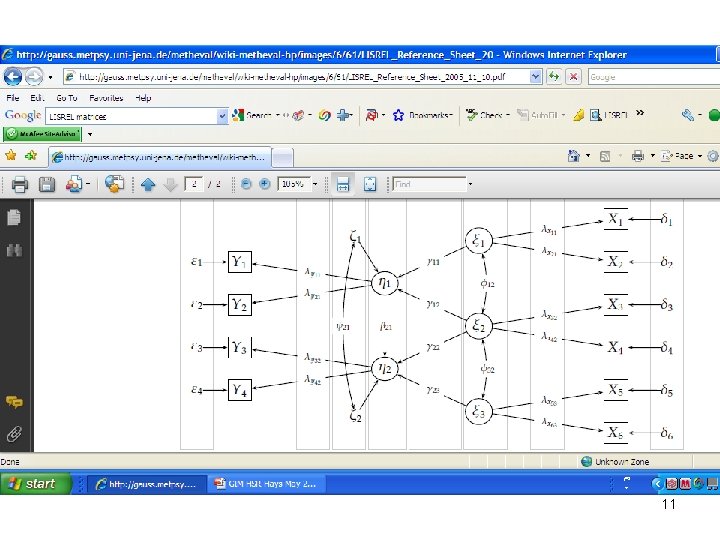The height and width of the screenshot is (540, 720).
Task: Click the PDF page number field
Action: click(x=194, y=184)
